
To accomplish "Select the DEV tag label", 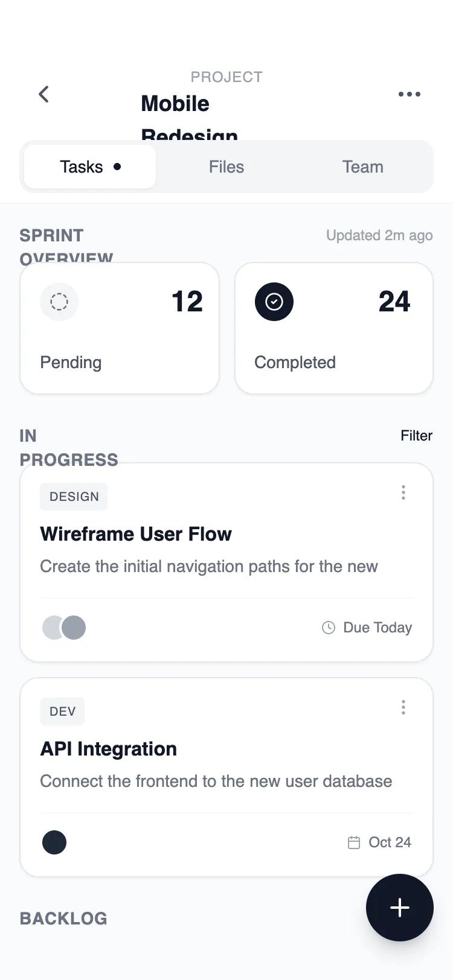I will (x=62, y=711).
